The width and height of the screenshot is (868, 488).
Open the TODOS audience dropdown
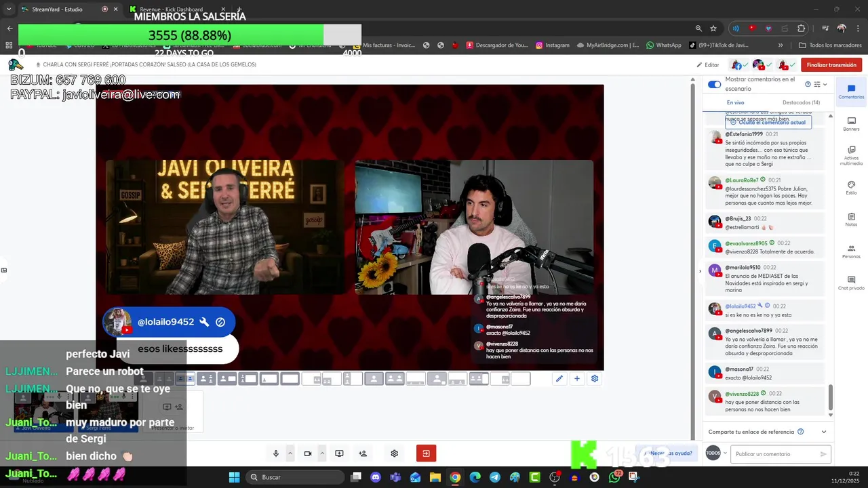(x=716, y=453)
